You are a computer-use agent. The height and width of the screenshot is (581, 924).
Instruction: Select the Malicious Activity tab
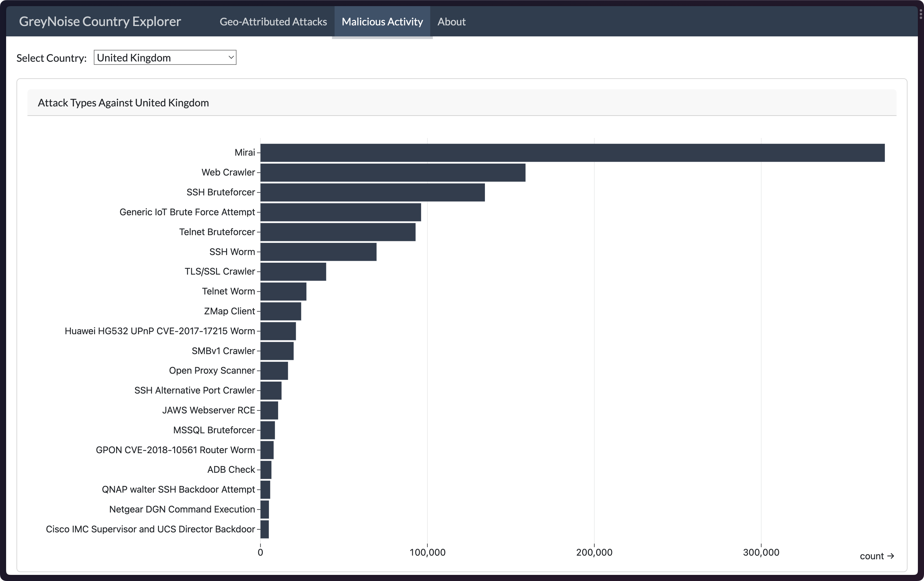pos(382,22)
